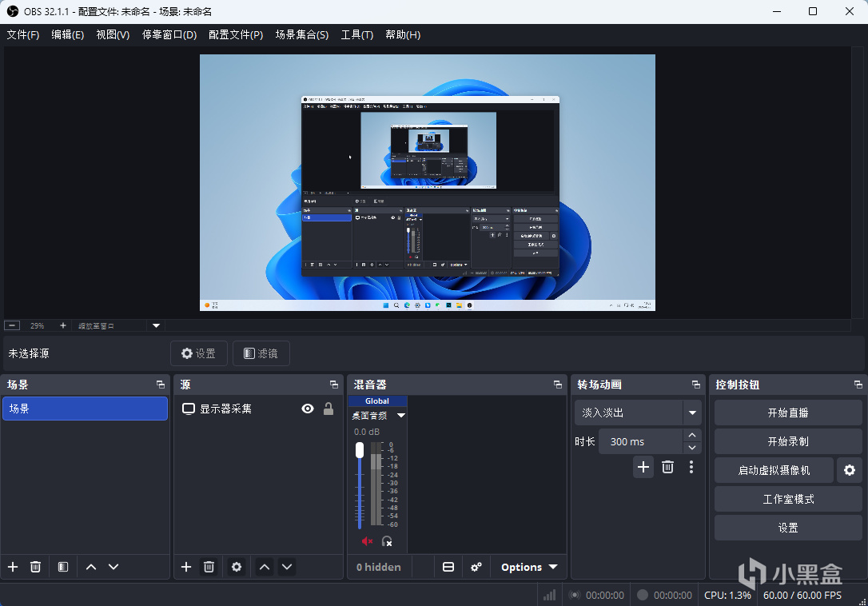Click the source 设置 properties button
868x606 pixels.
click(199, 353)
